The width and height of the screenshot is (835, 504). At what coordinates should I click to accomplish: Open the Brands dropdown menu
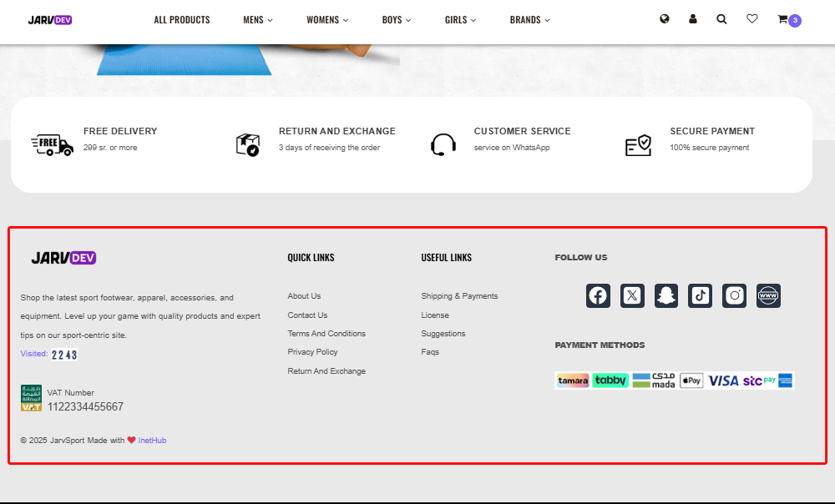pos(529,20)
